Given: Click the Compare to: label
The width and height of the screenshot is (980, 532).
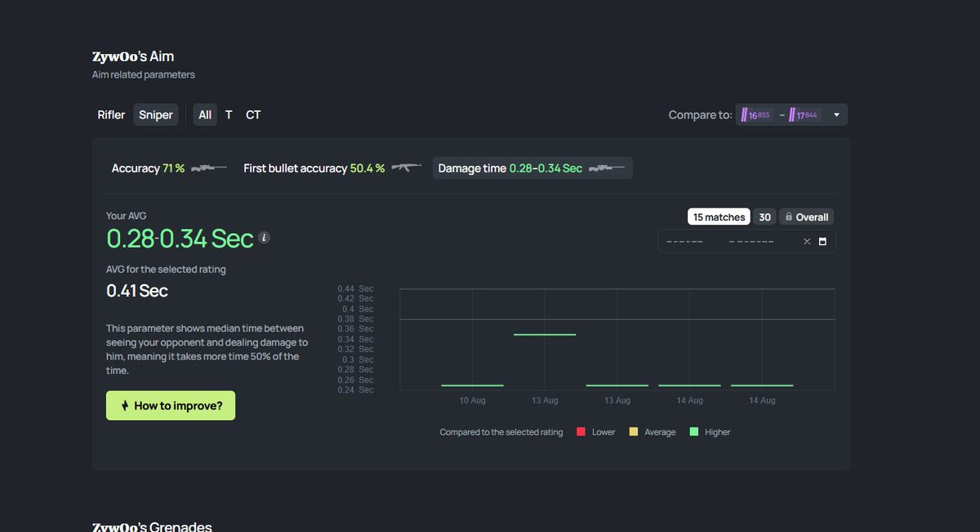Looking at the screenshot, I should (700, 115).
